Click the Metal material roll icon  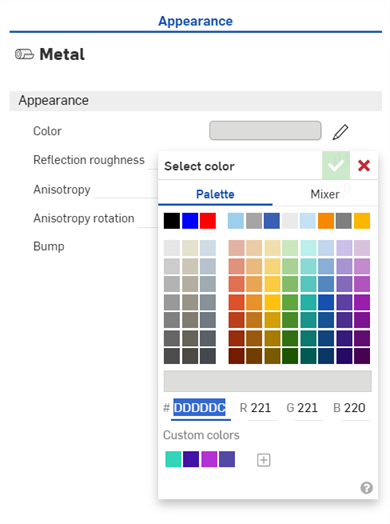point(24,54)
